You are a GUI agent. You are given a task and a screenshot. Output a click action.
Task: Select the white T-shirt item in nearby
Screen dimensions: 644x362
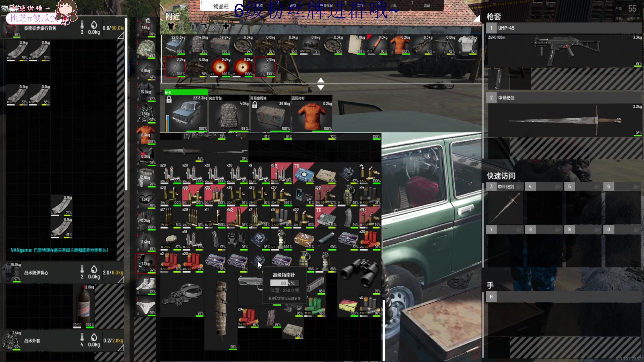[x=467, y=44]
